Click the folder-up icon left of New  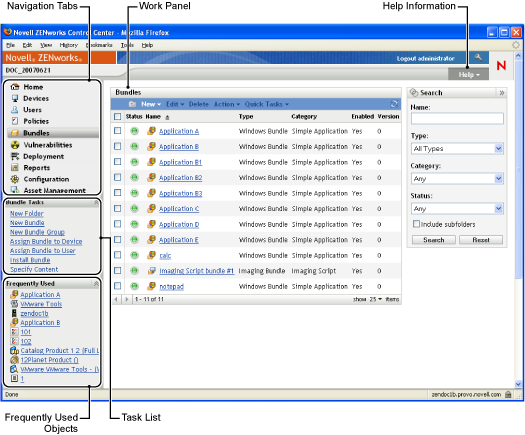click(x=133, y=104)
